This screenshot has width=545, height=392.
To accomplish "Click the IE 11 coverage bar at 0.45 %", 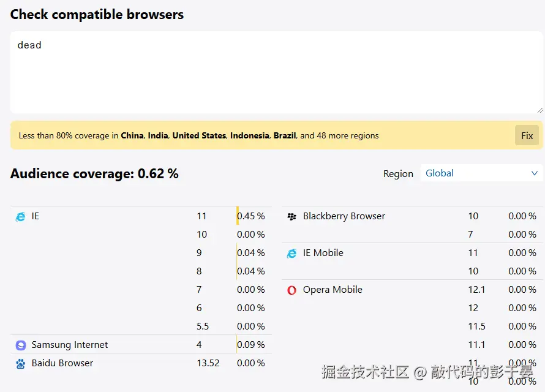I will point(238,216).
